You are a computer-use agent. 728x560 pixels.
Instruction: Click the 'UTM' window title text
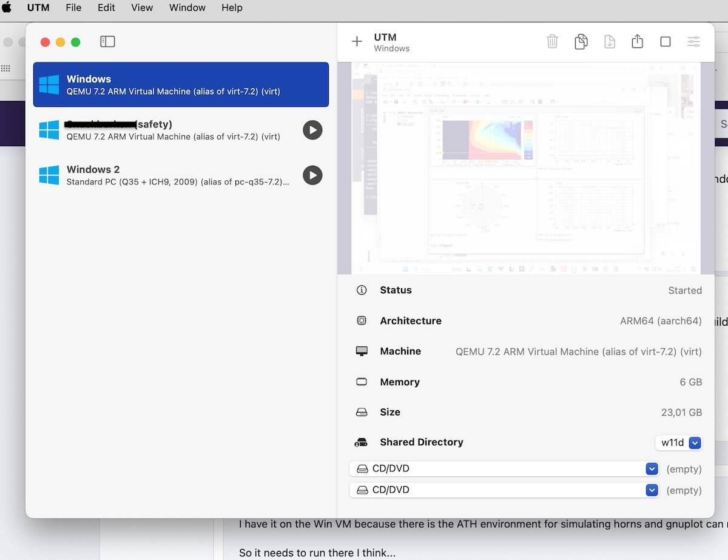(385, 37)
